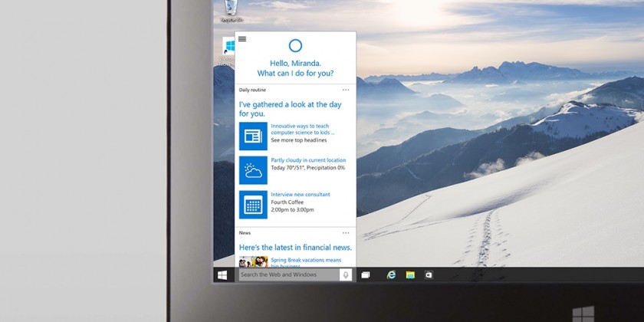Screen dimensions: 644x322
Task: Expand News section more options ellipsis
Action: 346,232
